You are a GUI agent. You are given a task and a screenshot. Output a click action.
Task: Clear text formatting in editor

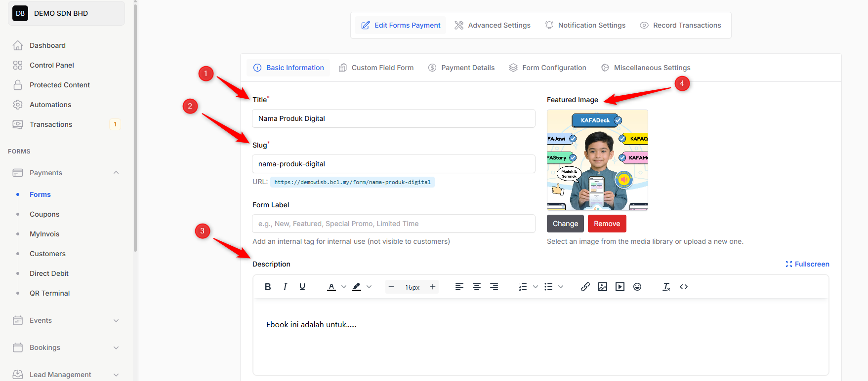click(x=666, y=287)
